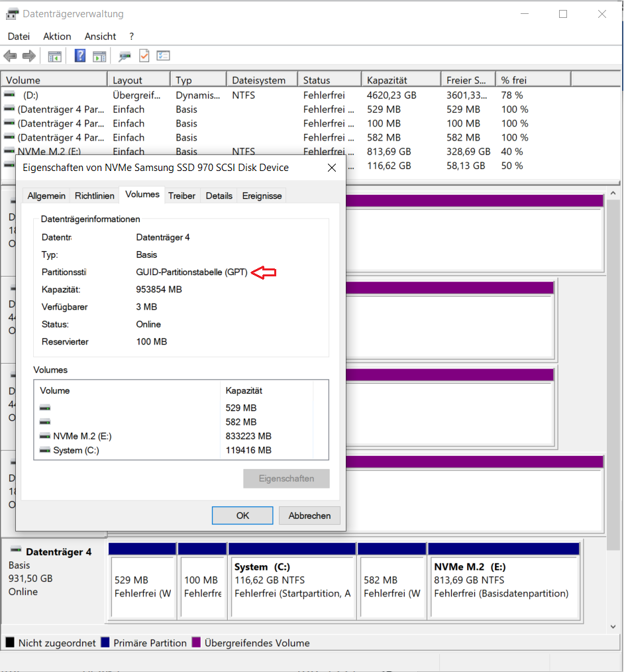Screen dimensions: 624x672
Task: Click the document with checkmark icon
Action: (144, 56)
